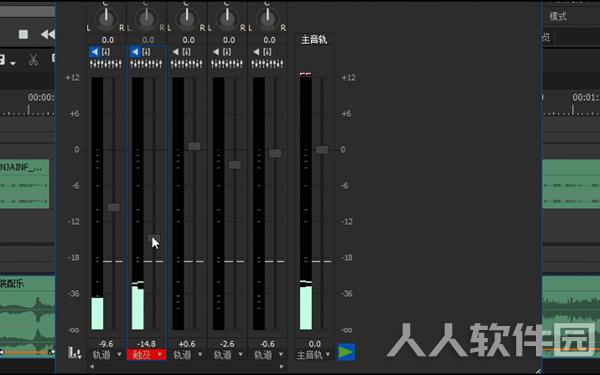
Task: Open 轨道 automation dropdown under -2.6
Action: coord(228,355)
